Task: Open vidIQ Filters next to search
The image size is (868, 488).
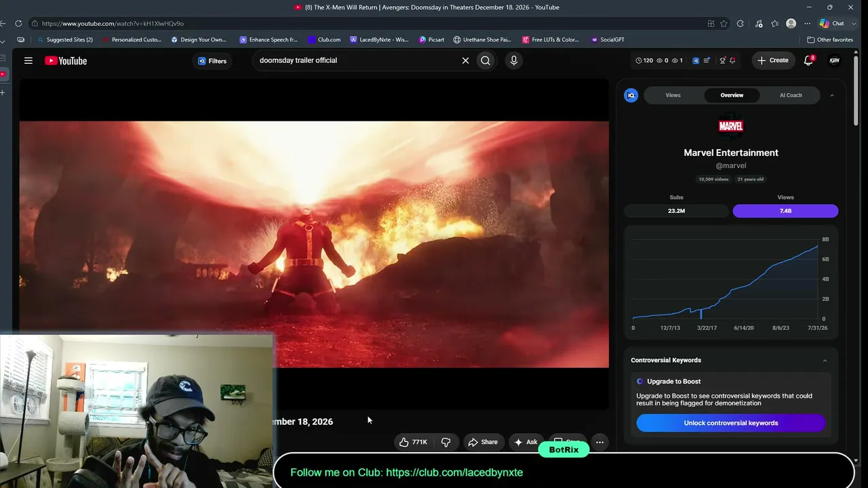Action: coord(212,61)
